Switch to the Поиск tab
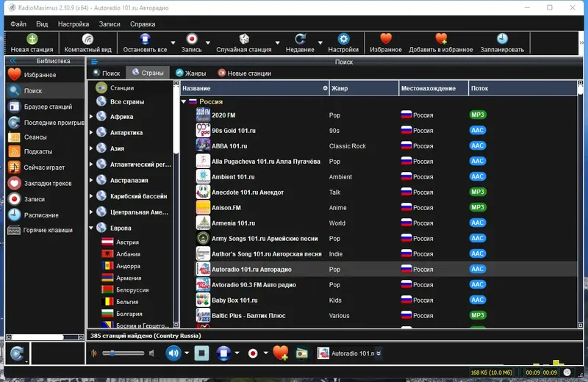This screenshot has width=588, height=382. tap(107, 73)
